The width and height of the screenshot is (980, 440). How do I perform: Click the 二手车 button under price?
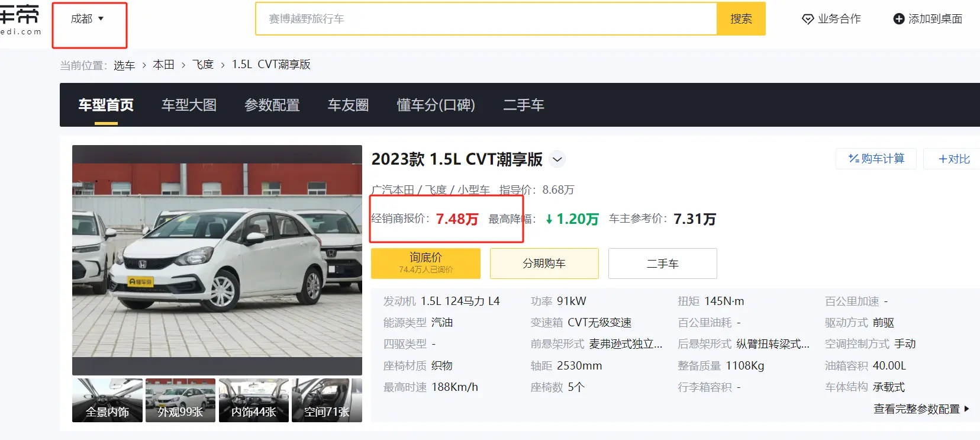click(662, 264)
